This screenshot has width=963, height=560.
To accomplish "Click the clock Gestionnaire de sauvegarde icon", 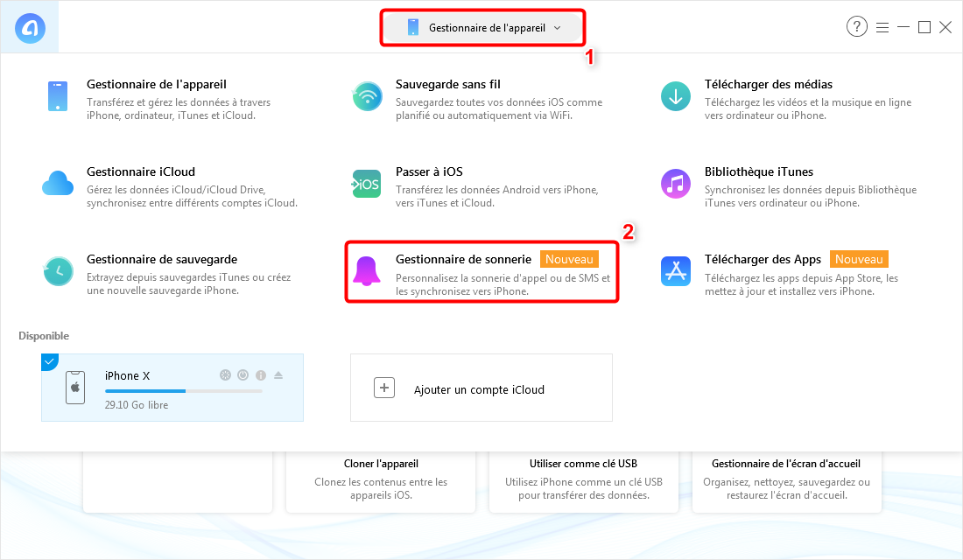I will pos(59,270).
